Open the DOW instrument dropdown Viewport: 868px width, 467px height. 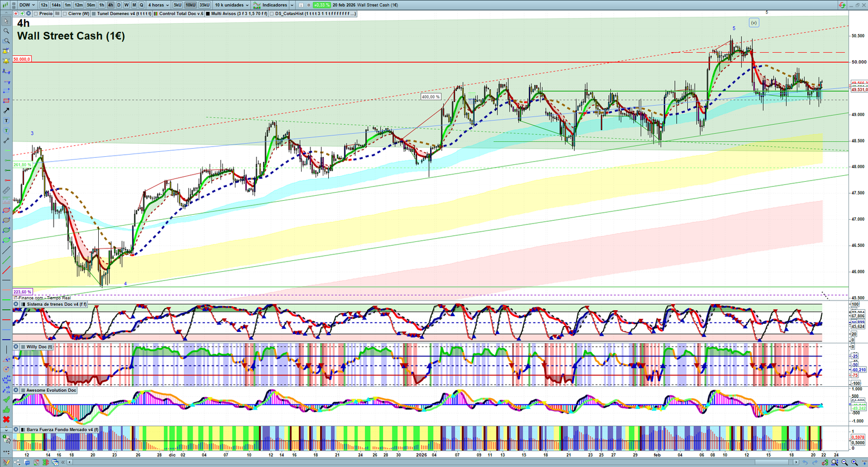click(x=27, y=5)
